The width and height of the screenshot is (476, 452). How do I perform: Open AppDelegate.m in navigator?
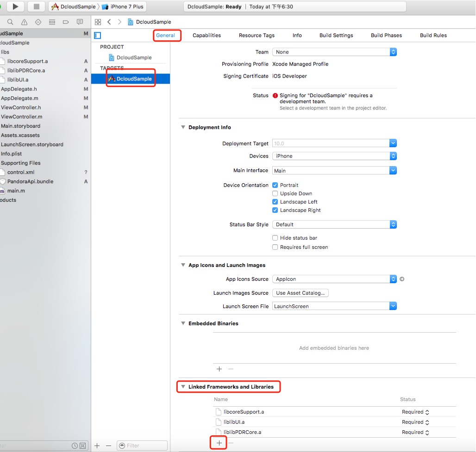(20, 98)
